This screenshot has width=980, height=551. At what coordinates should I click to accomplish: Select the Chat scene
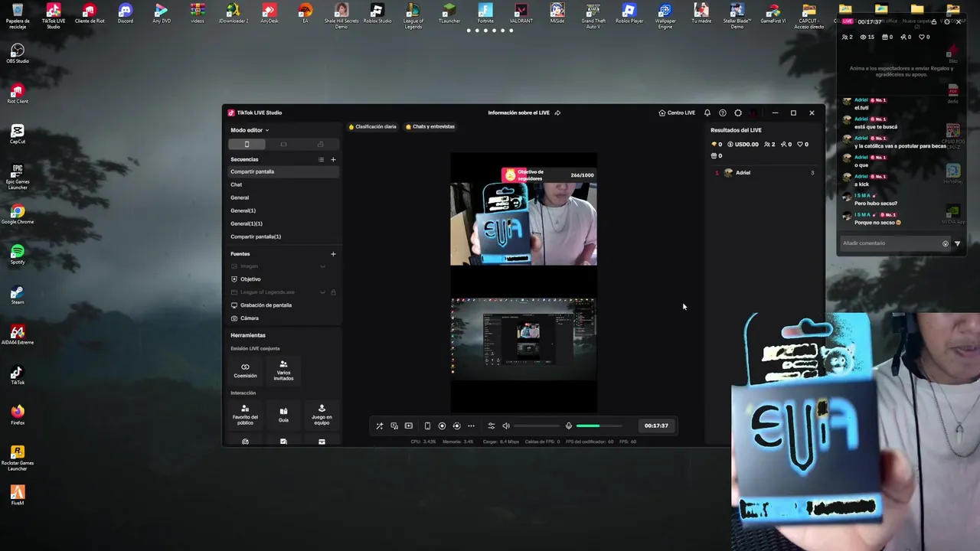click(x=283, y=184)
